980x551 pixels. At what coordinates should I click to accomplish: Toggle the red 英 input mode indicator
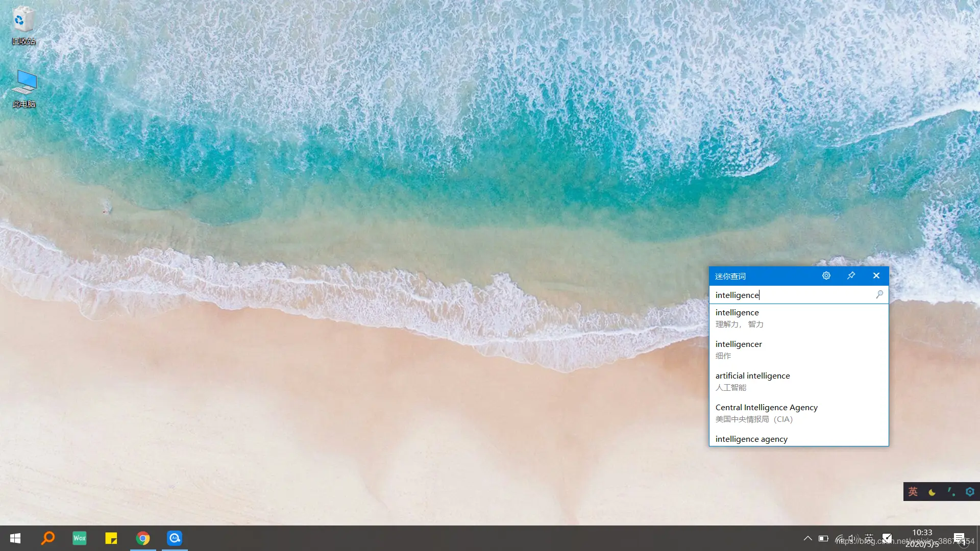tap(913, 492)
